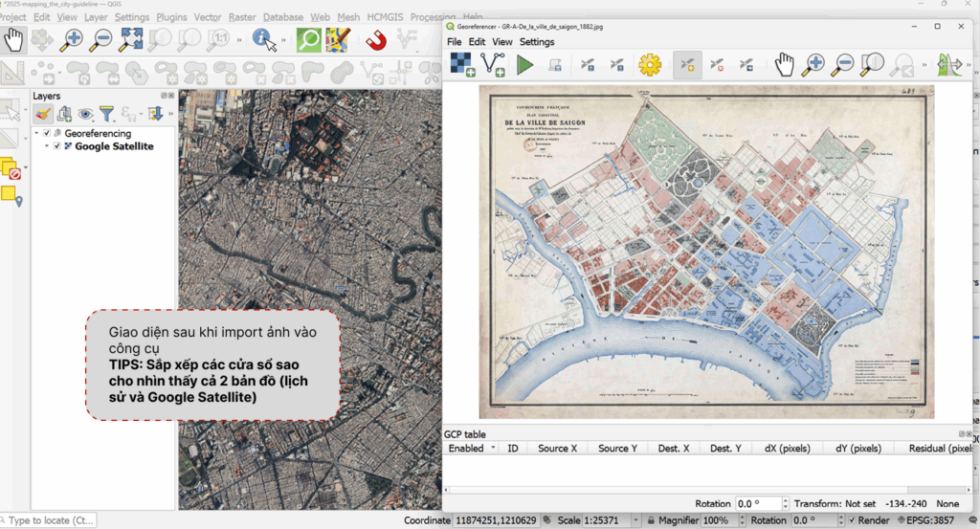Open the Vector menu in QGIS
The height and width of the screenshot is (529, 980).
208,17
